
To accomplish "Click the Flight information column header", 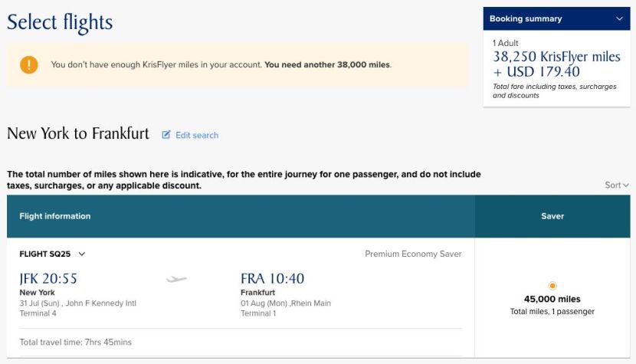I will coord(55,216).
